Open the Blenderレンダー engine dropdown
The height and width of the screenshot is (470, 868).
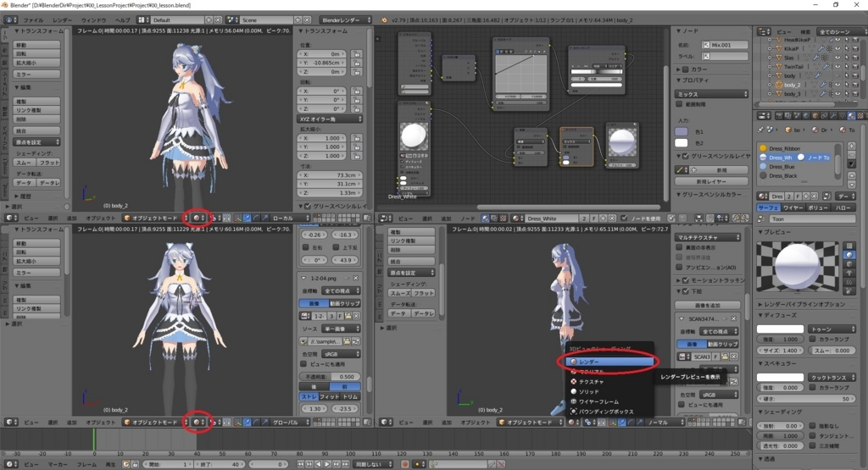(x=346, y=20)
